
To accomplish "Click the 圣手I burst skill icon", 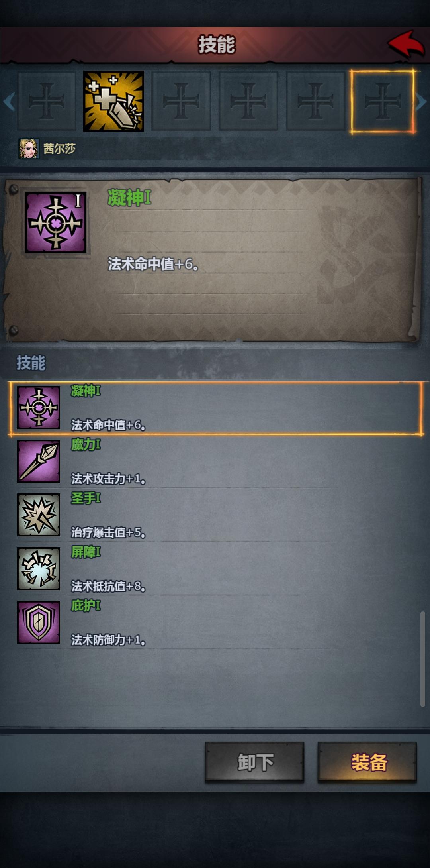I will [x=39, y=515].
